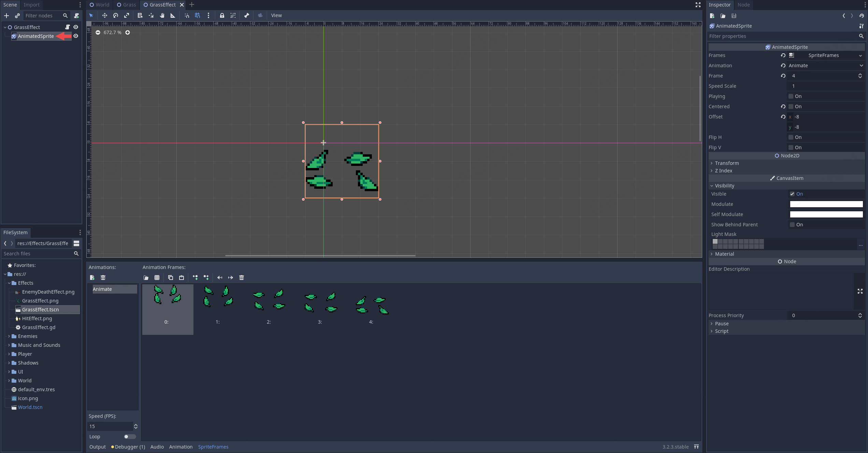Click add scene node plus icon

tap(6, 16)
